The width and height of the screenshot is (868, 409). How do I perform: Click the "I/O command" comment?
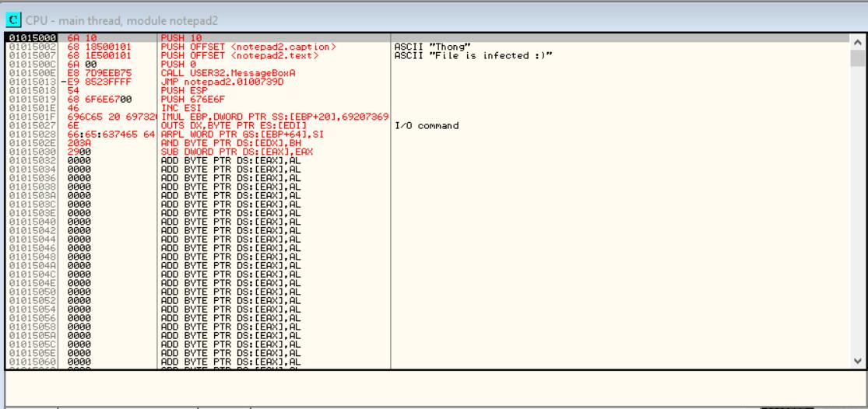(x=427, y=126)
